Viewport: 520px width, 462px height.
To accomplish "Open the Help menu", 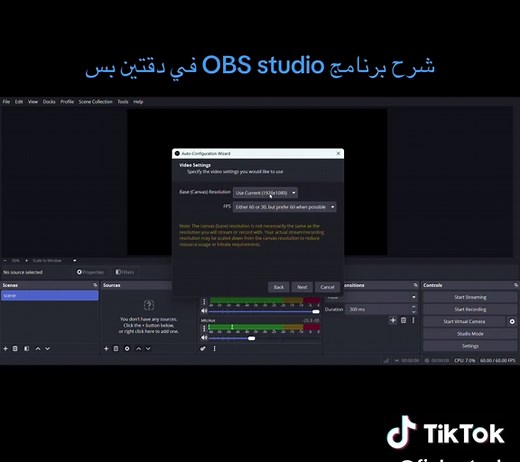I will pyautogui.click(x=138, y=102).
